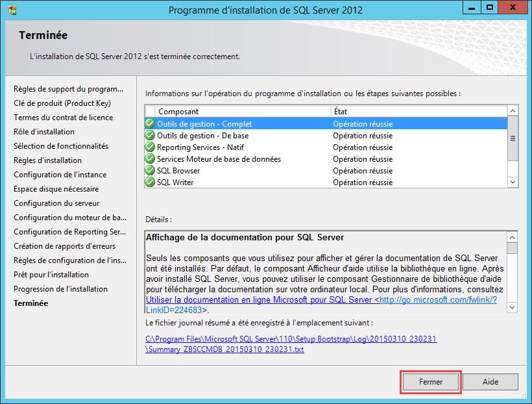532x404 pixels.
Task: Maximize the installation window
Action: click(490, 8)
